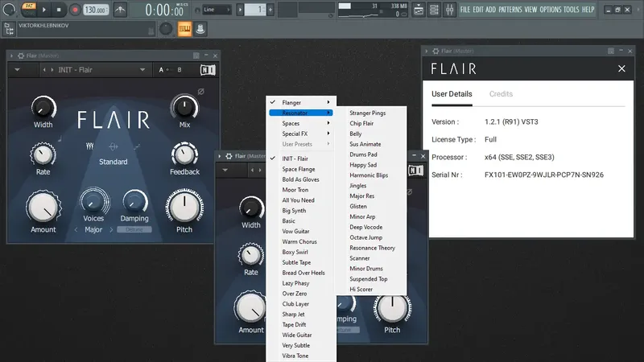Open the TOOLS menu
644x362 pixels.
pyautogui.click(x=571, y=10)
